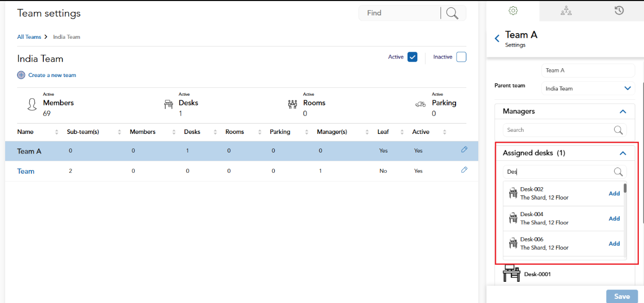Click the Members person icon

[32, 103]
